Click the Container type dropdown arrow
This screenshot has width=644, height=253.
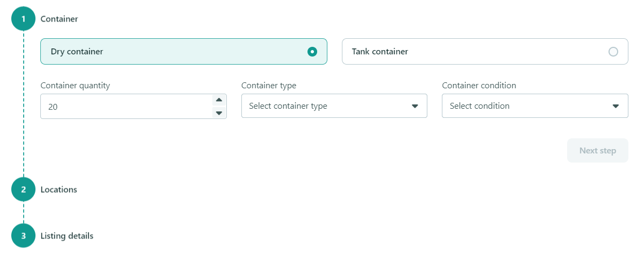coord(415,106)
